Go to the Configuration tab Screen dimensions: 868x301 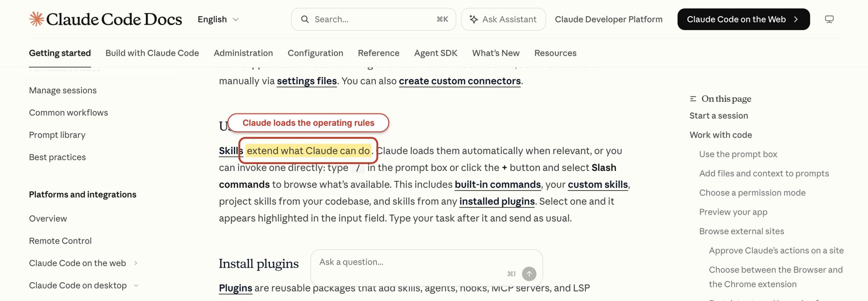coord(315,53)
